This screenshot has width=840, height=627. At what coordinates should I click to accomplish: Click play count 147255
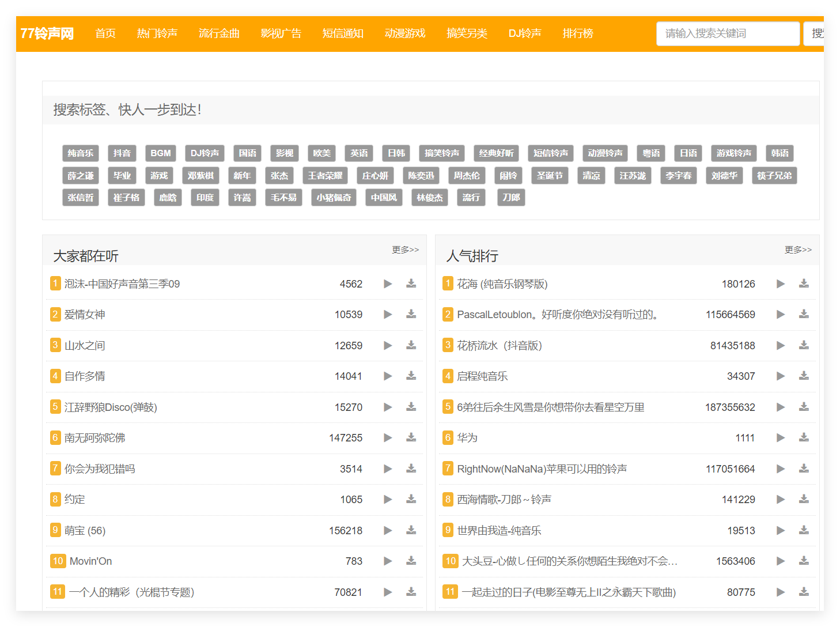coord(346,438)
